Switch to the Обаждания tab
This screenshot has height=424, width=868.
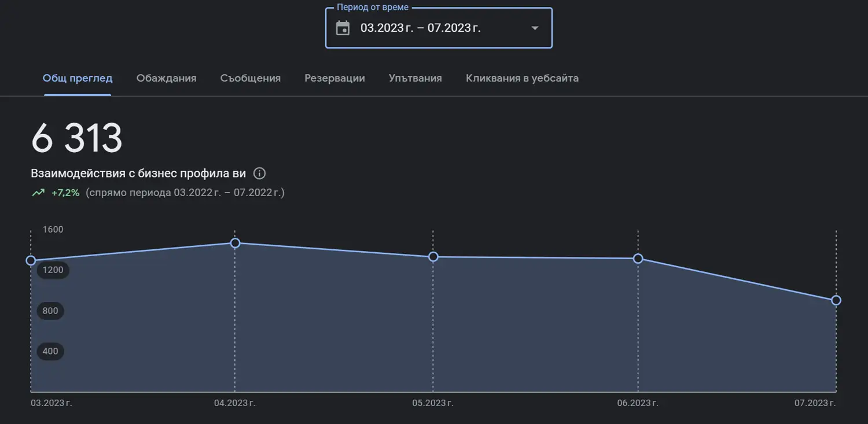tap(166, 78)
